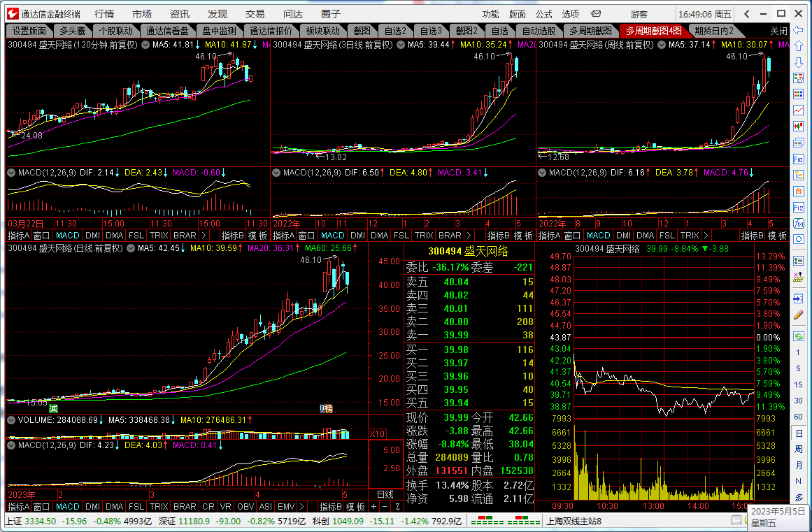Select N-day period in right sidebar
This screenshot has height=532, width=812.
[799, 481]
